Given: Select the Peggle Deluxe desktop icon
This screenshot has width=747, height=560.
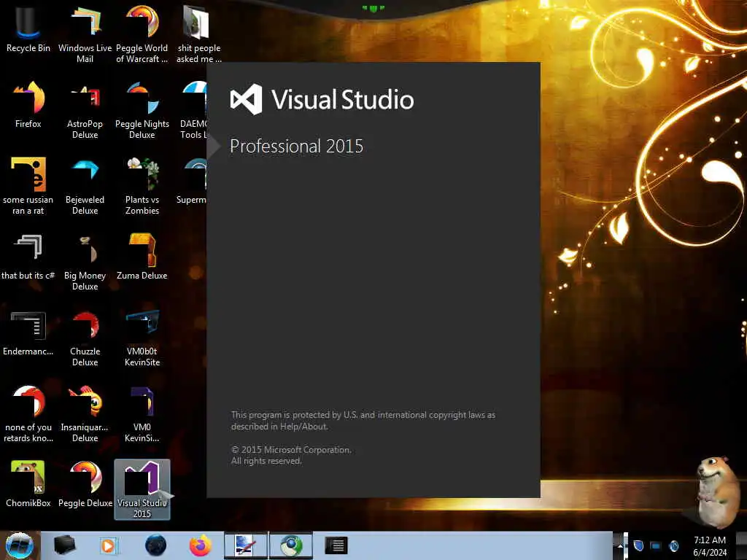Looking at the screenshot, I should point(85,484).
